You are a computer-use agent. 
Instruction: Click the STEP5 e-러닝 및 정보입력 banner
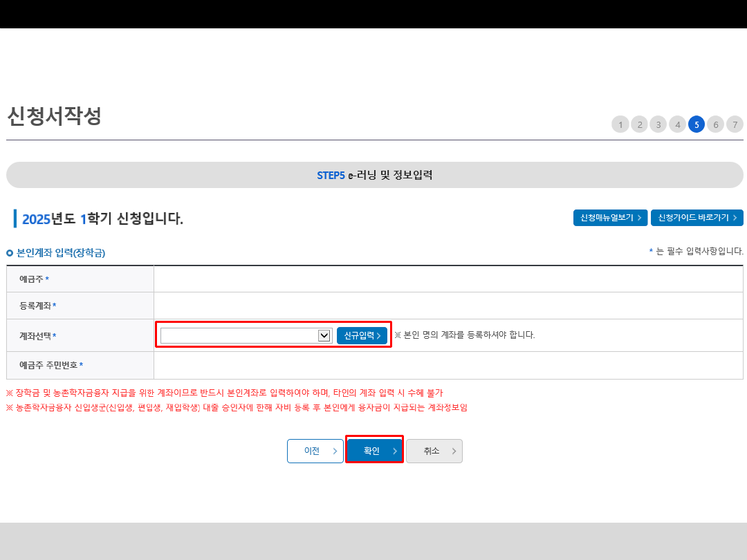pyautogui.click(x=374, y=175)
